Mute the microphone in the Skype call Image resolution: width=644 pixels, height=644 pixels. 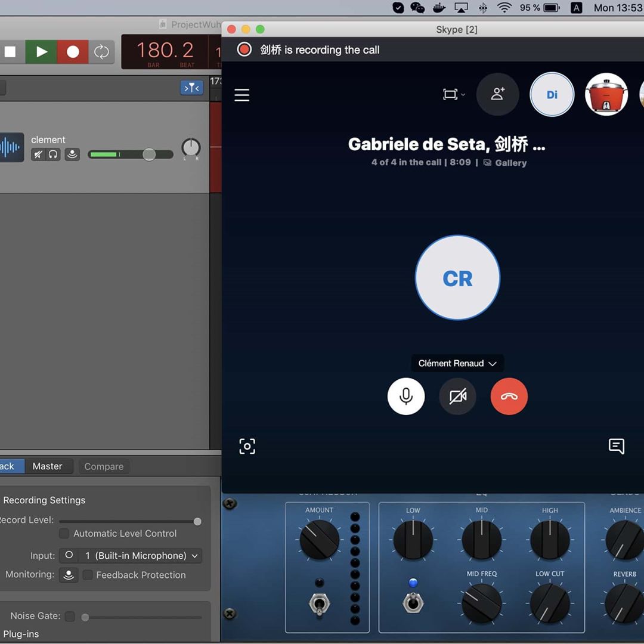pyautogui.click(x=406, y=397)
